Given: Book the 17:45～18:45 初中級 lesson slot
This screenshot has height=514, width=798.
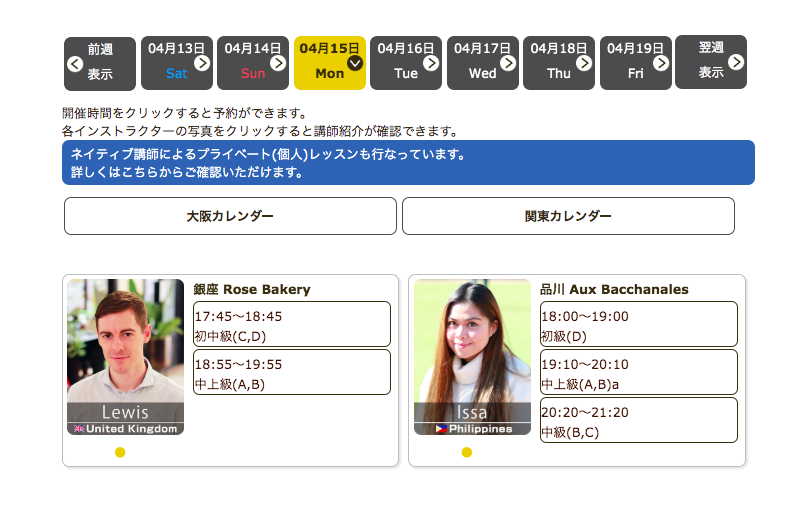Looking at the screenshot, I should 291,325.
